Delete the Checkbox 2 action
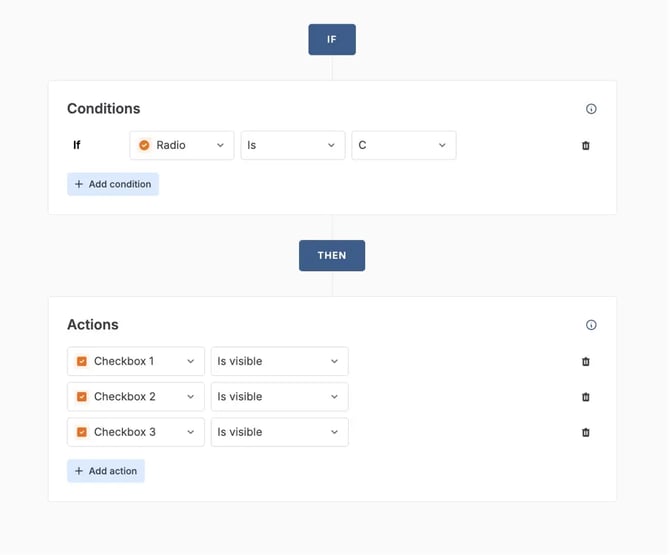This screenshot has width=670, height=555. click(x=586, y=397)
